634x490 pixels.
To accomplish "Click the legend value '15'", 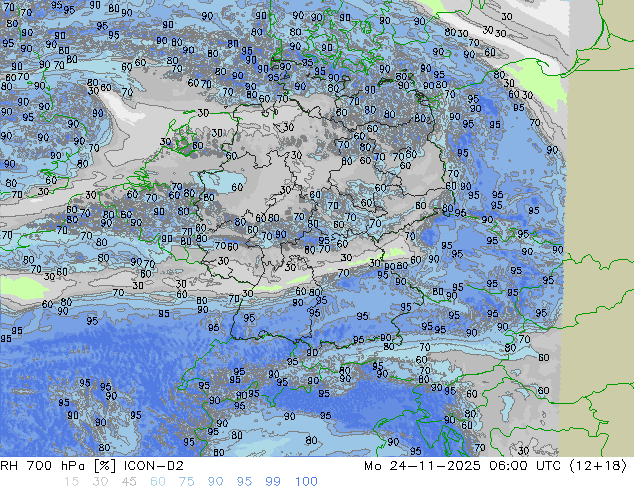I will coord(71,482).
